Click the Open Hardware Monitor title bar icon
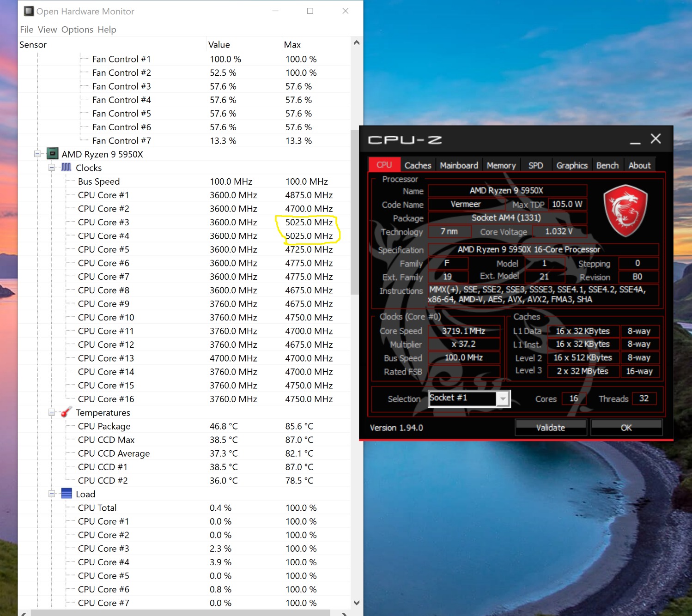Image resolution: width=692 pixels, height=616 pixels. click(29, 11)
